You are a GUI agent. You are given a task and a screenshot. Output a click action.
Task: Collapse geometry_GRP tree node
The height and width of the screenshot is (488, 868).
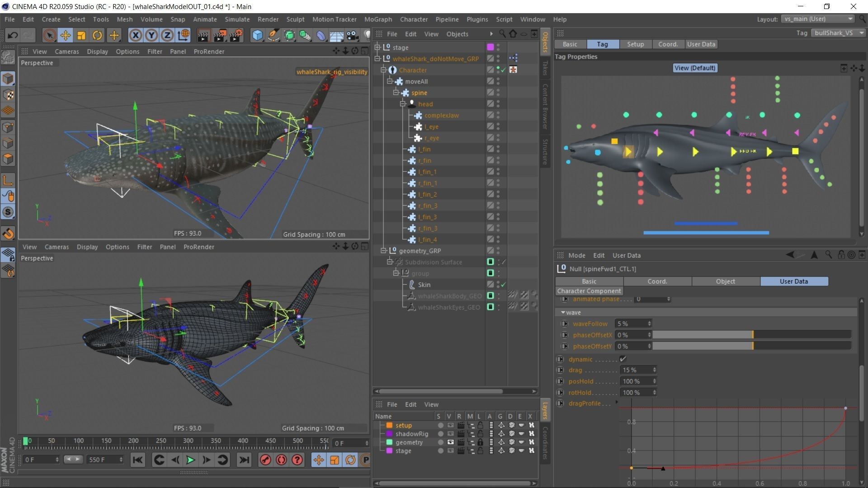click(383, 251)
